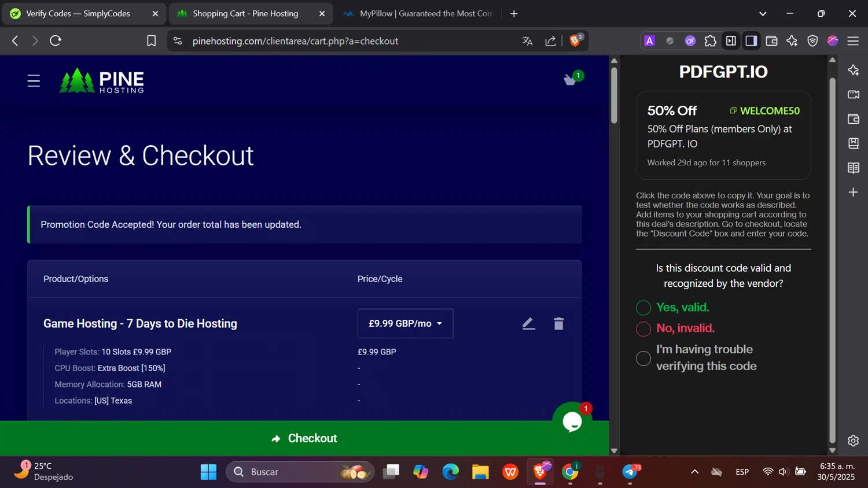Click the 'Memory Allocation: 5GB RAM' line
Screen dimensions: 868x488
coord(108,384)
